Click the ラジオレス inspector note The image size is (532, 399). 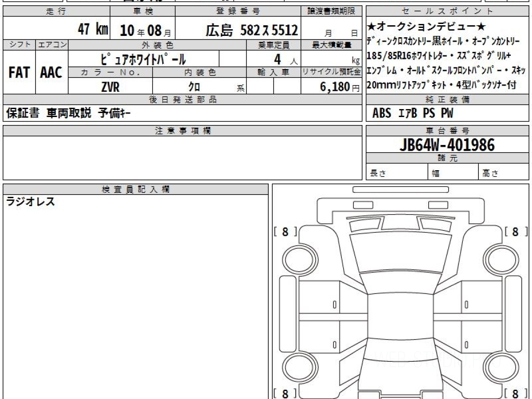(31, 202)
